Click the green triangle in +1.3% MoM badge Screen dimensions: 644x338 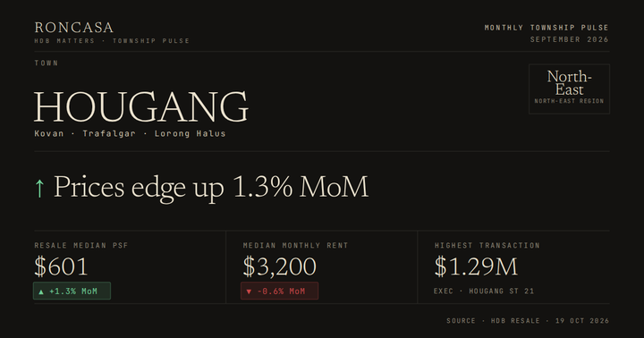pos(41,292)
